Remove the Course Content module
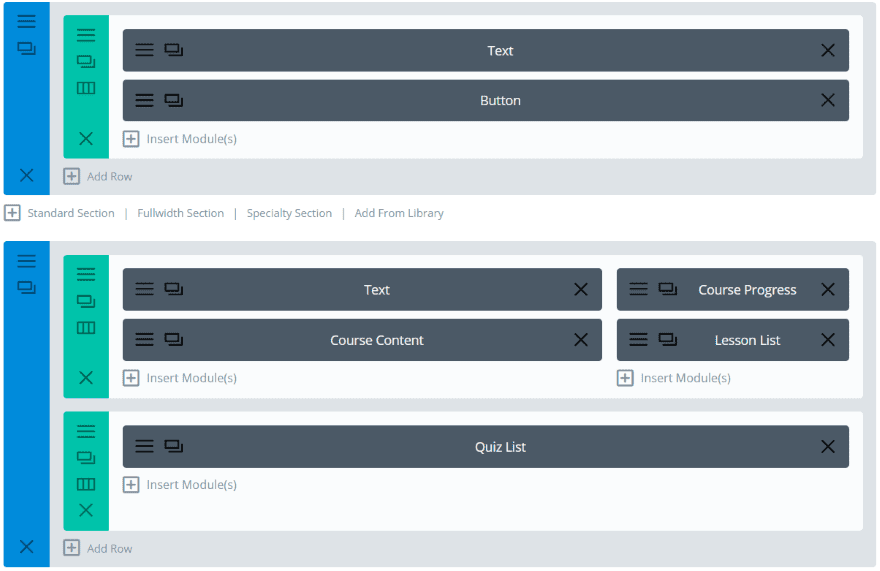 (581, 340)
